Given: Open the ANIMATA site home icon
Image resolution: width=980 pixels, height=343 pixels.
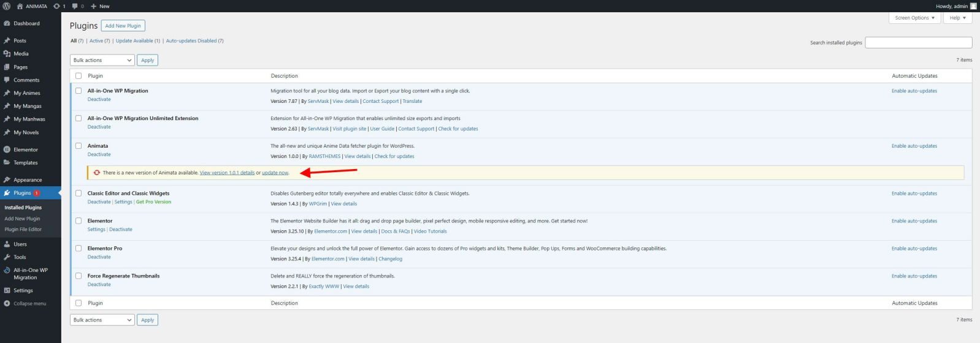Looking at the screenshot, I should point(20,6).
